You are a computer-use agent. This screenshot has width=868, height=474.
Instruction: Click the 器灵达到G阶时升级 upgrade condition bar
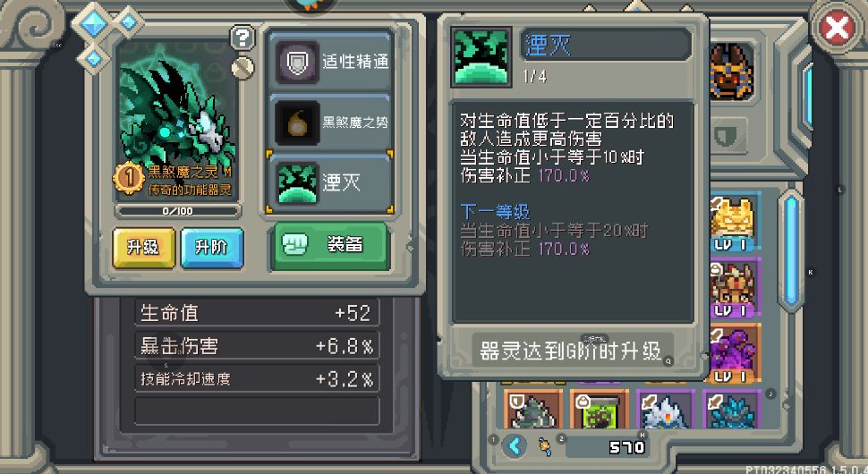[572, 351]
